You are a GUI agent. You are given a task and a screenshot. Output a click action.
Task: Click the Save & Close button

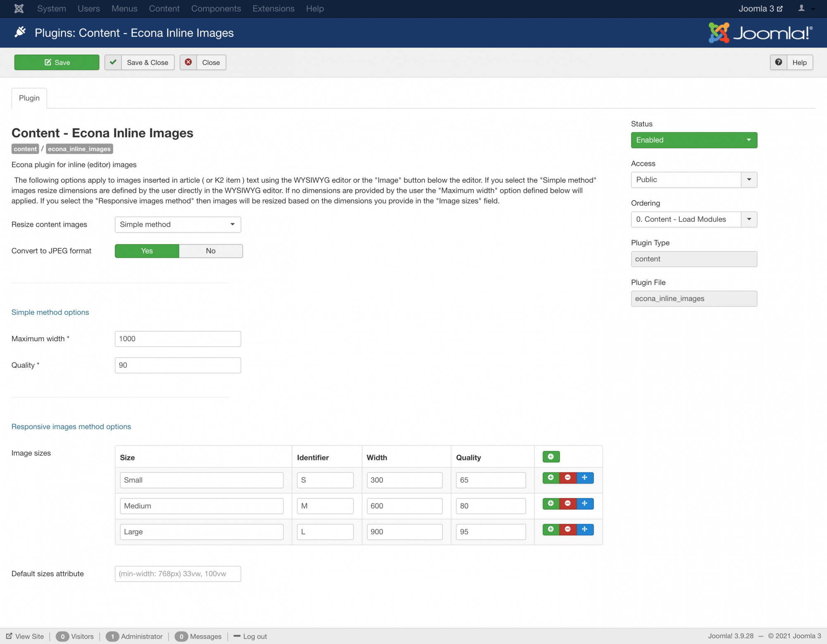click(x=139, y=62)
